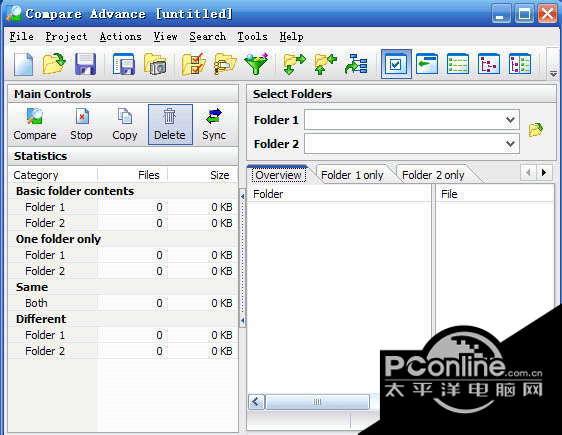Click folder with right and down arrows icon

point(294,64)
